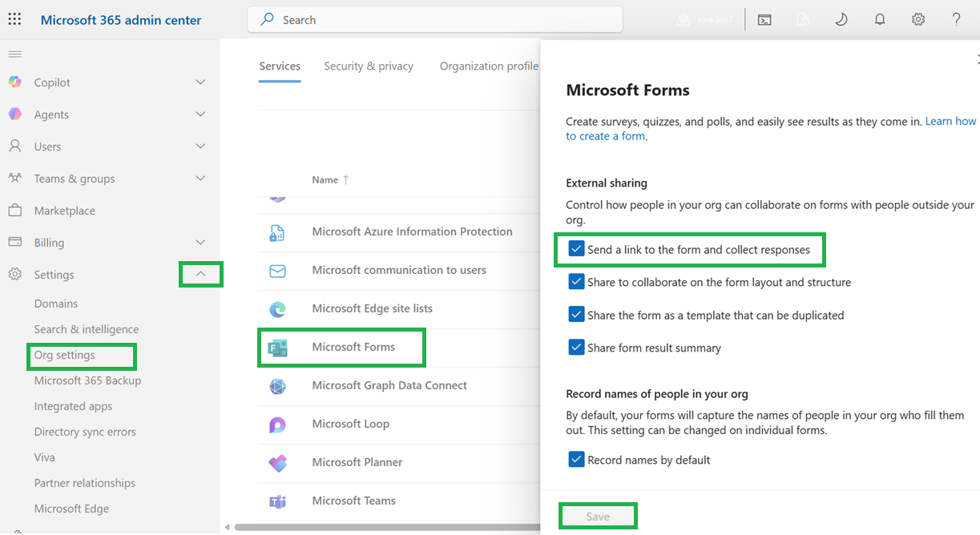Viewport: 980px width, 535px height.
Task: Click the Microsoft Planner icon
Action: coord(277,463)
